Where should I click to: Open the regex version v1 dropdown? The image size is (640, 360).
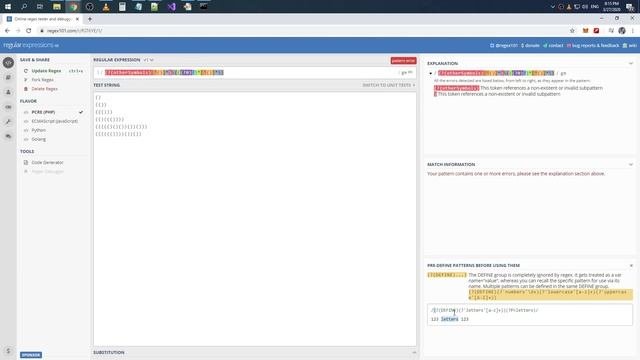(x=148, y=60)
